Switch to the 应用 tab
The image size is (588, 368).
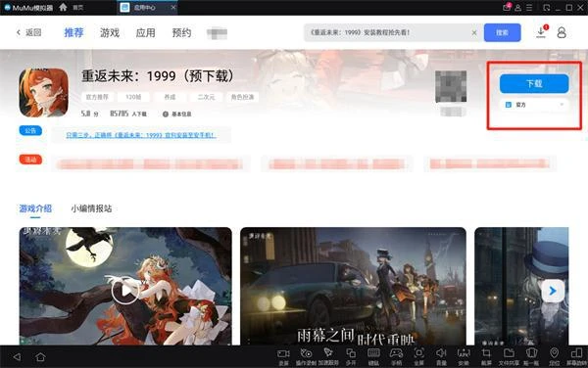145,33
